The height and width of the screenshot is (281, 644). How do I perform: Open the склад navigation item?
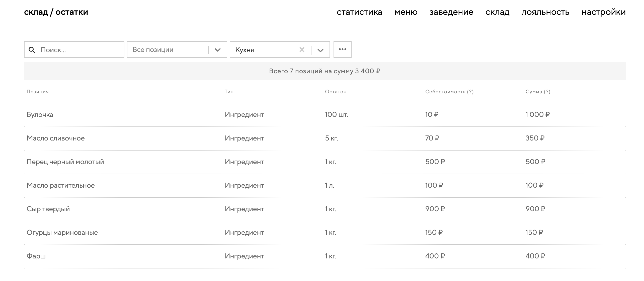coord(497,12)
